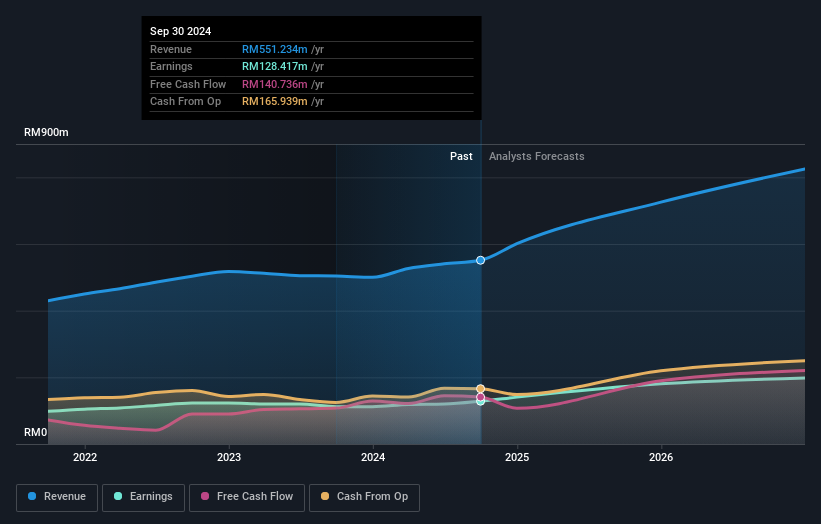Image resolution: width=821 pixels, height=524 pixels.
Task: Click the pink Free Cash Flow data point
Action: point(480,397)
